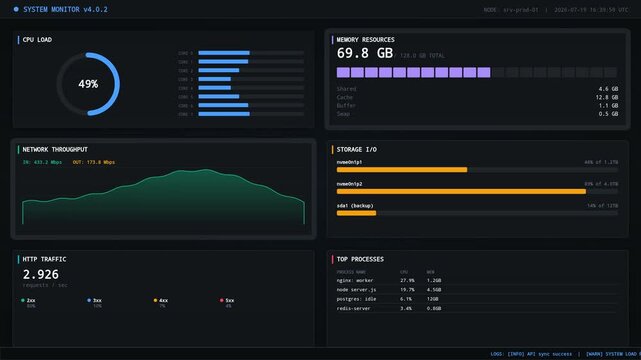Image resolution: width=641 pixels, height=360 pixels.
Task: Click the 6.1% CPU value
Action: (406, 299)
